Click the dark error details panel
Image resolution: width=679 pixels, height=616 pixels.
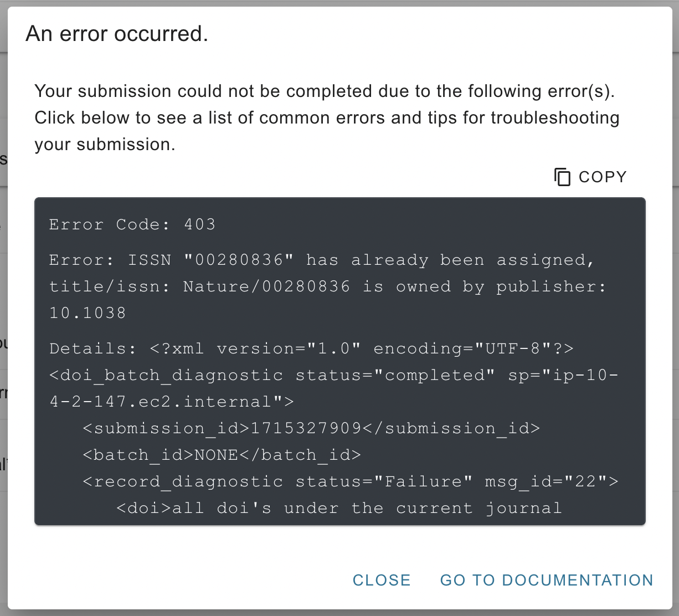click(340, 360)
